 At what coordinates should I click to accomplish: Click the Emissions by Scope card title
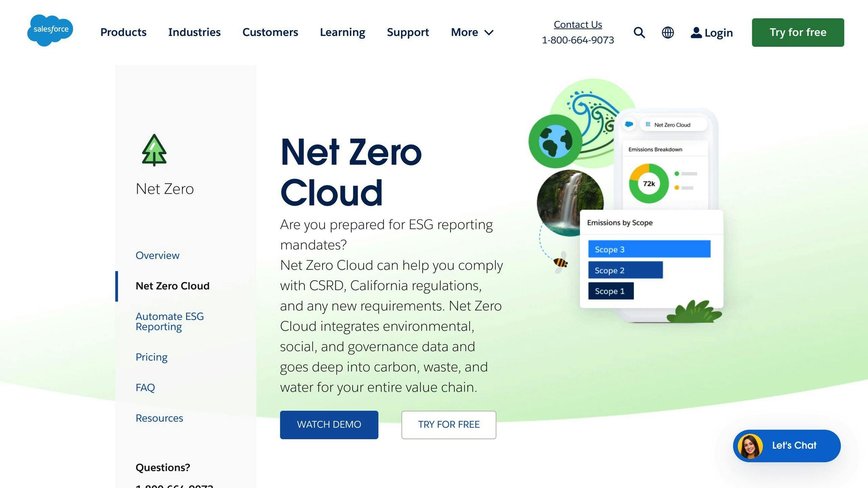pyautogui.click(x=620, y=223)
